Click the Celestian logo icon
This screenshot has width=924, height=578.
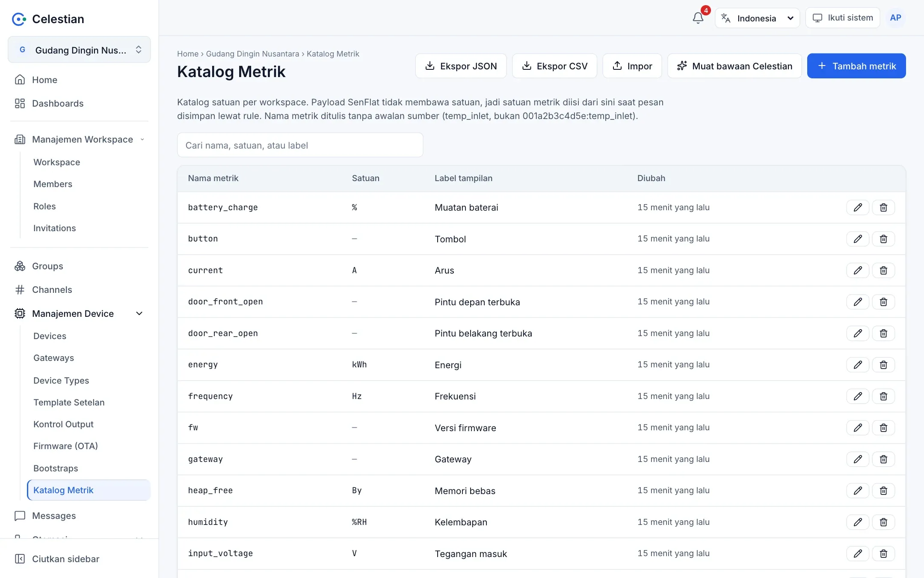19,19
